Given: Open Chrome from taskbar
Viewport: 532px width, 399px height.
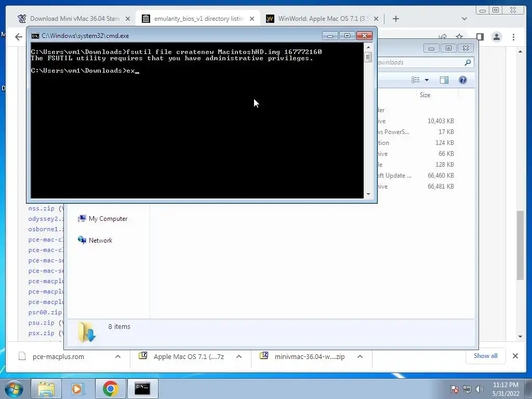Looking at the screenshot, I should [x=110, y=389].
